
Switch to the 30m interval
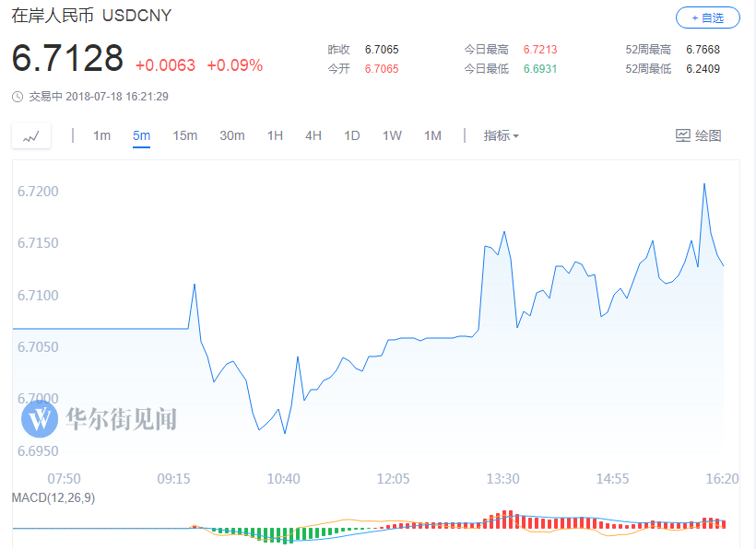pyautogui.click(x=231, y=135)
